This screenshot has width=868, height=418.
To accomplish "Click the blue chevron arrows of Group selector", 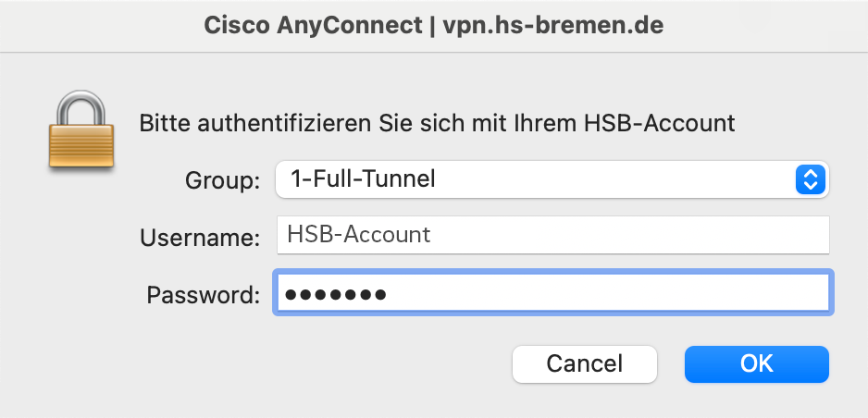I will pyautogui.click(x=810, y=179).
